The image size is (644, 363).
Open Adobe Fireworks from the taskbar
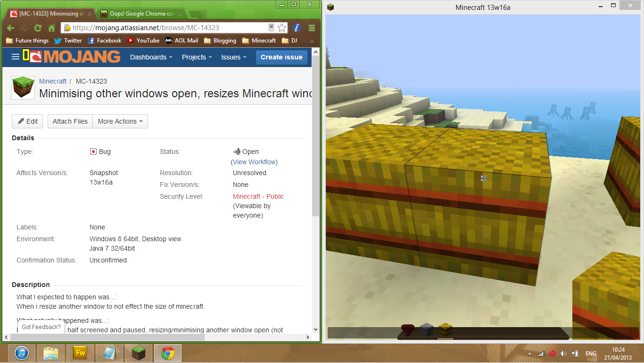pos(80,353)
